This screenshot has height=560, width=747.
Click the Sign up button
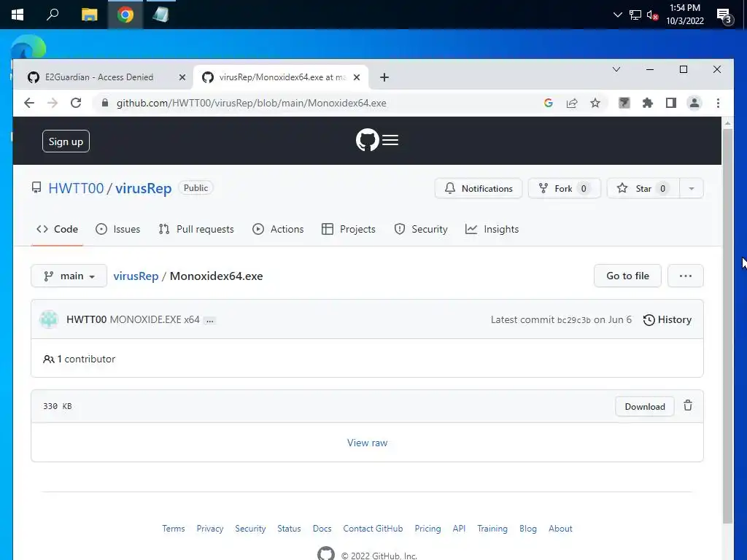(66, 141)
